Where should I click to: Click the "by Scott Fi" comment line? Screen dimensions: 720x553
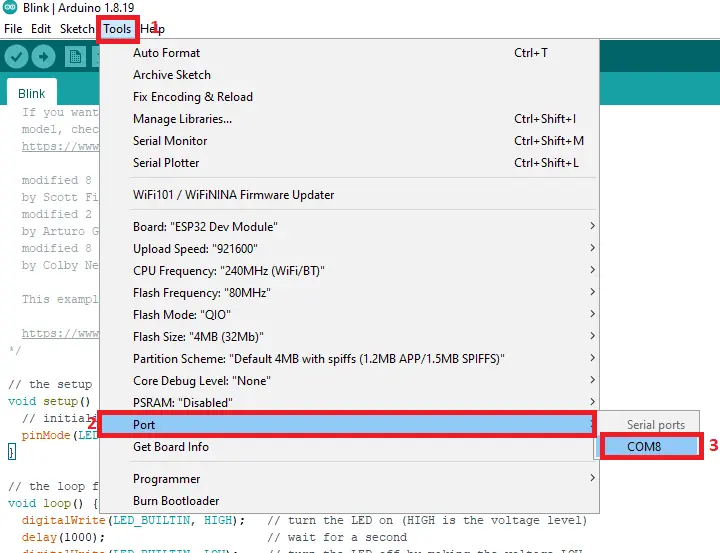coord(60,197)
